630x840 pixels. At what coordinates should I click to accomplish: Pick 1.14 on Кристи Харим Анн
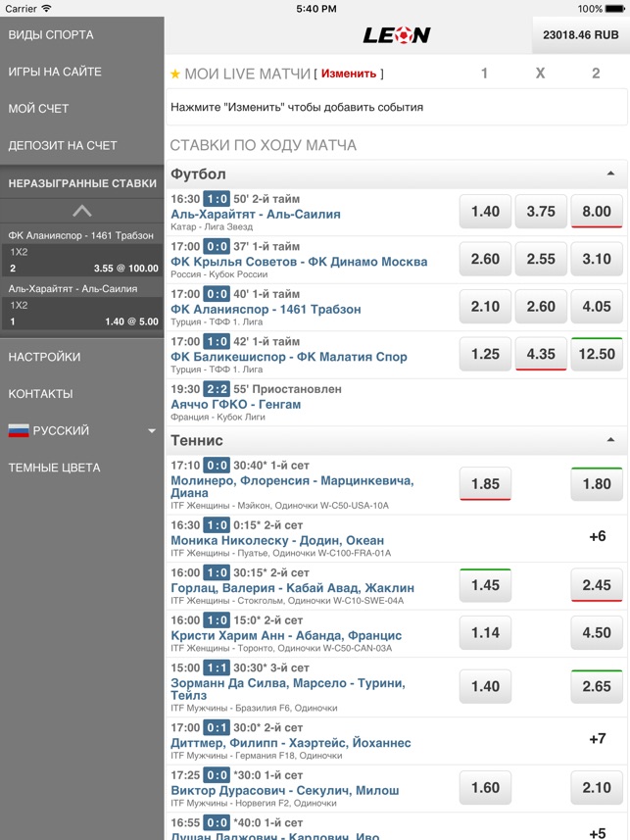point(485,632)
